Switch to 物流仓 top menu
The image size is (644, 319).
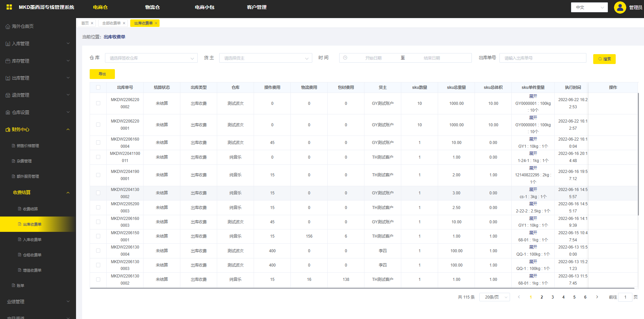pyautogui.click(x=152, y=7)
